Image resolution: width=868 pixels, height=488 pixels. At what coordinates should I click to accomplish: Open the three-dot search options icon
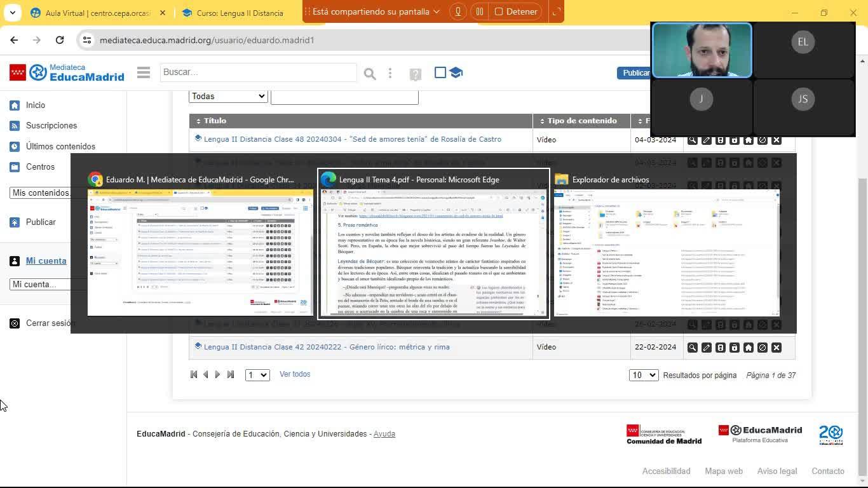(390, 74)
